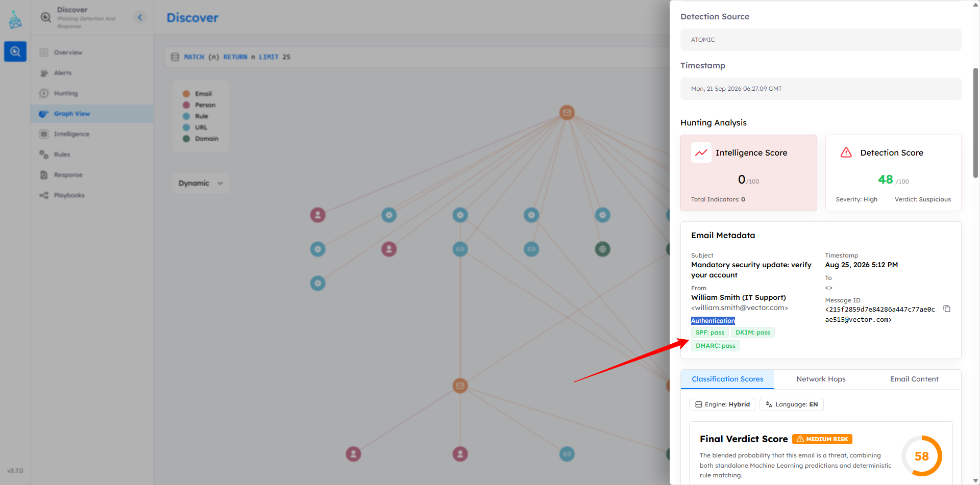Viewport: 980px width, 485px height.
Task: Go to Alerts in the sidebar
Action: coord(92,73)
